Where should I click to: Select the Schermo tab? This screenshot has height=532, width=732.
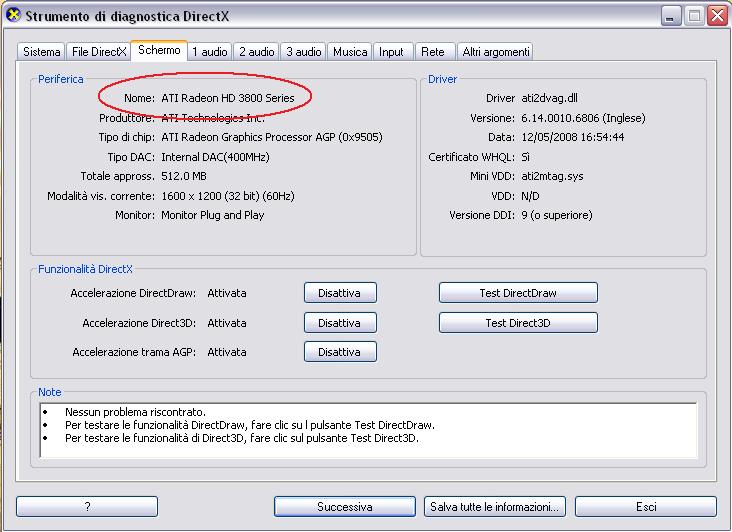tap(159, 50)
